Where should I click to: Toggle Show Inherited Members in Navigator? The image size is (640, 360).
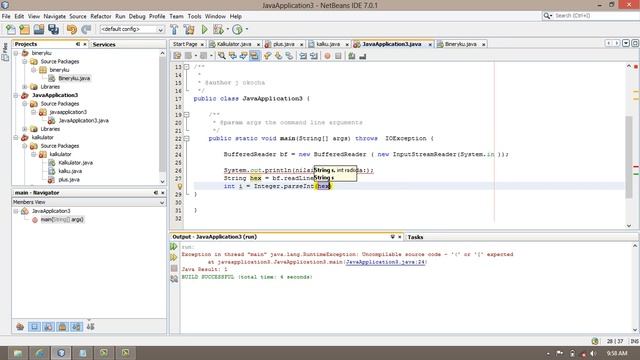[x=20, y=327]
